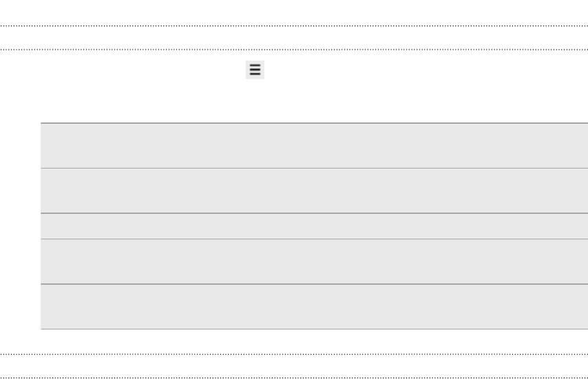Select the second gray table row
Image resolution: width=588 pixels, height=379 pixels.
(x=314, y=191)
